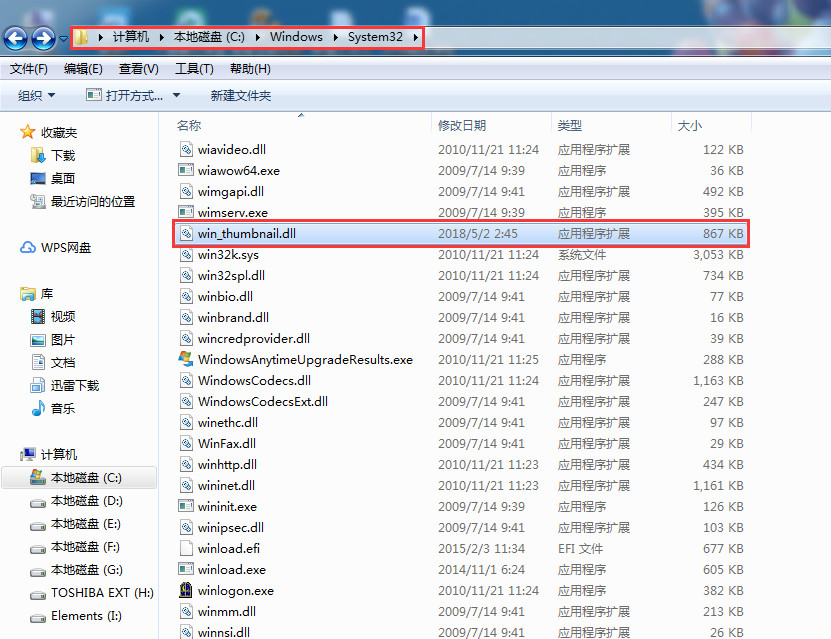Screen dimensions: 831x639
Task: Select file winmm.dll
Action: (x=227, y=611)
